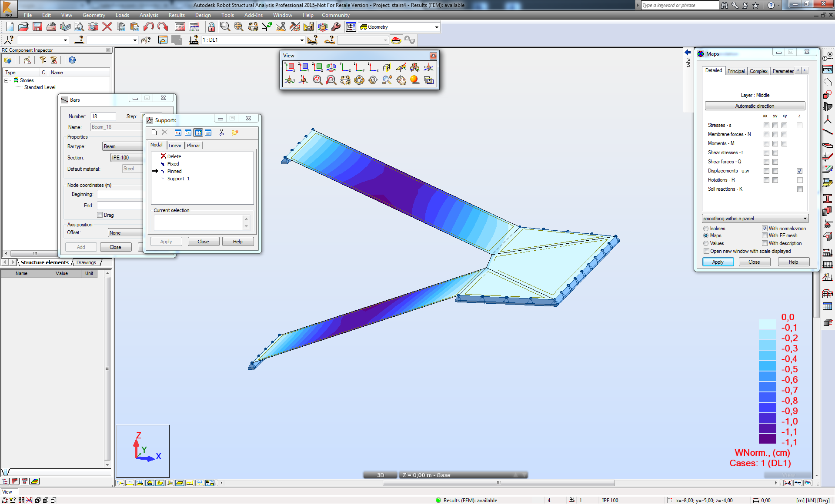Collapse the Stories tree node
The height and width of the screenshot is (504, 835).
tap(7, 80)
